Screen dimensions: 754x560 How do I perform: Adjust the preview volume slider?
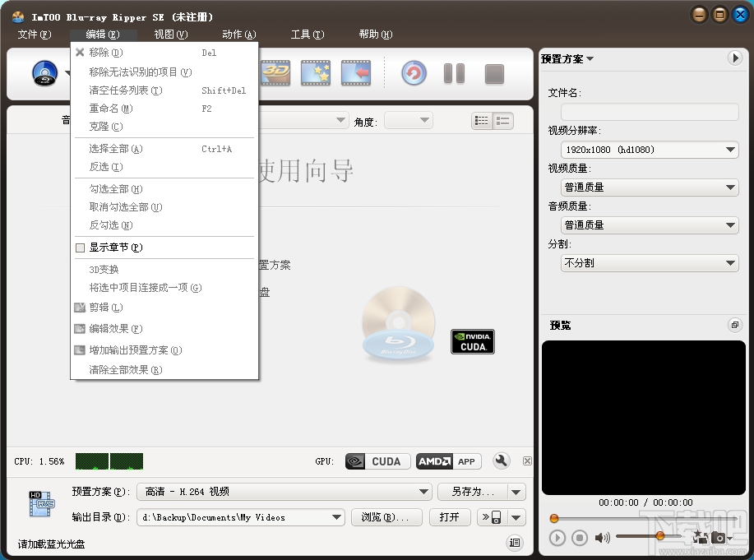[660, 536]
